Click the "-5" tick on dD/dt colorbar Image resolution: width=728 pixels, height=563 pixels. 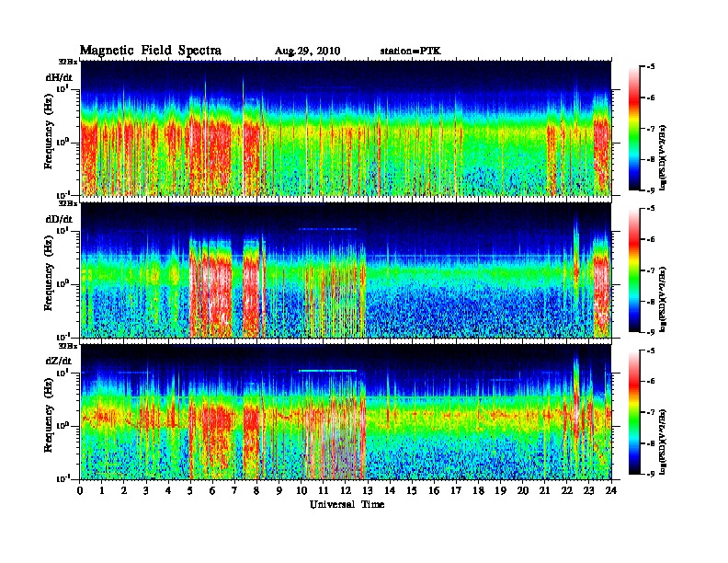(x=651, y=209)
